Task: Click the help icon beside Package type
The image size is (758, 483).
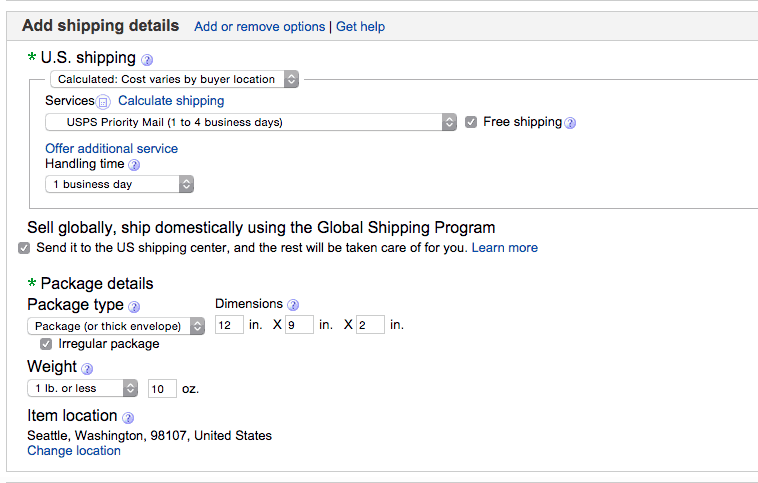Action: pos(134,306)
